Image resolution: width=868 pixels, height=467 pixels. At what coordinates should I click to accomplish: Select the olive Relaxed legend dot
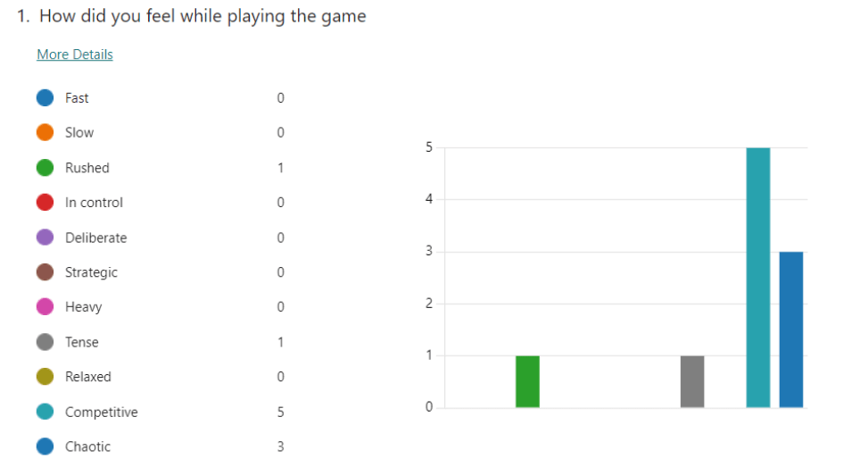click(x=45, y=377)
